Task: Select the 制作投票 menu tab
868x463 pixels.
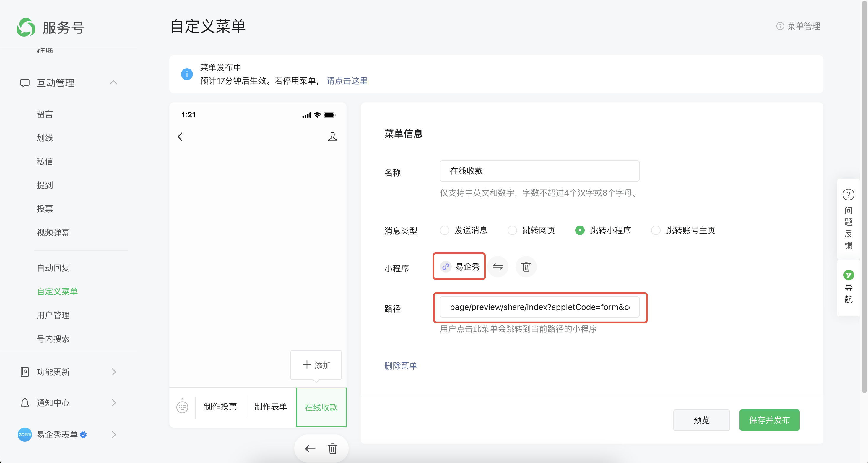Action: click(220, 407)
